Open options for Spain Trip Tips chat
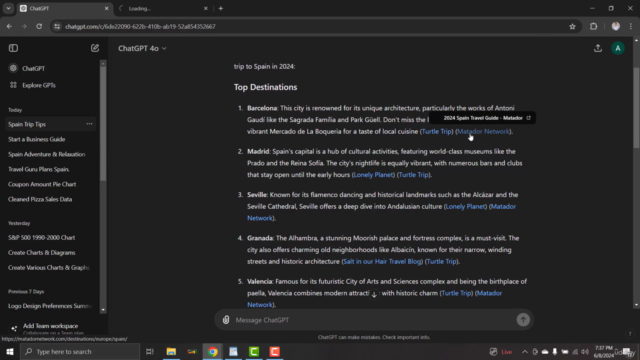Viewport: 640px width, 360px height. 89,124
